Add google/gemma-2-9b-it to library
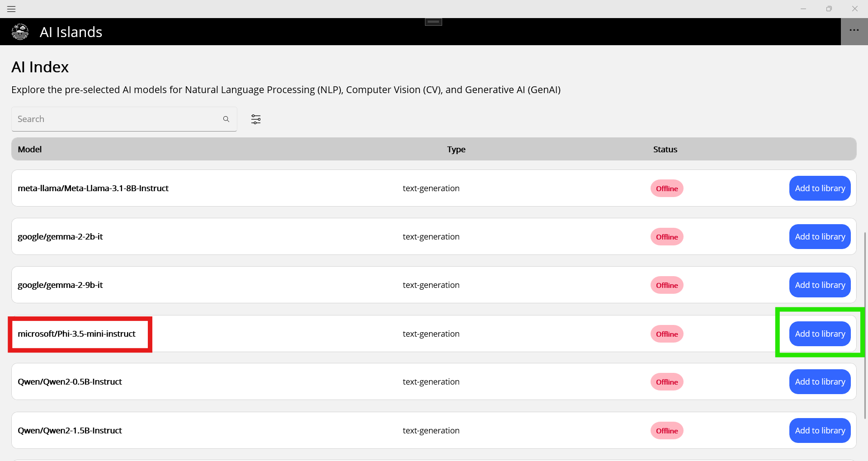868x461 pixels. click(820, 285)
